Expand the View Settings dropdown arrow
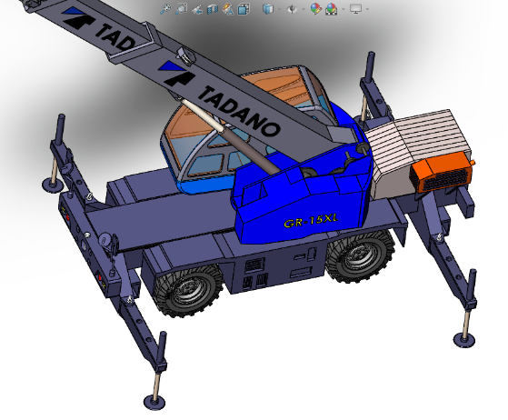 coord(367,9)
